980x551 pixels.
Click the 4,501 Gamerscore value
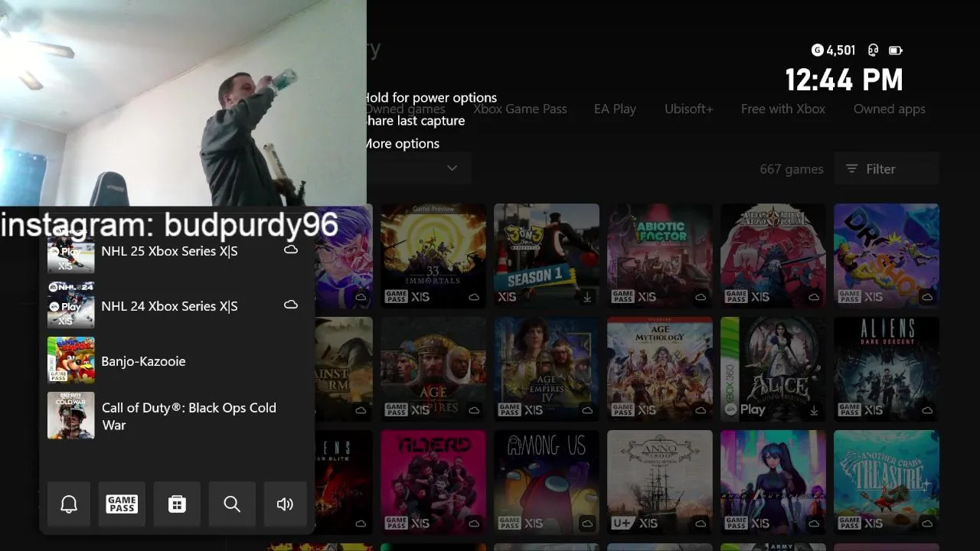[841, 51]
